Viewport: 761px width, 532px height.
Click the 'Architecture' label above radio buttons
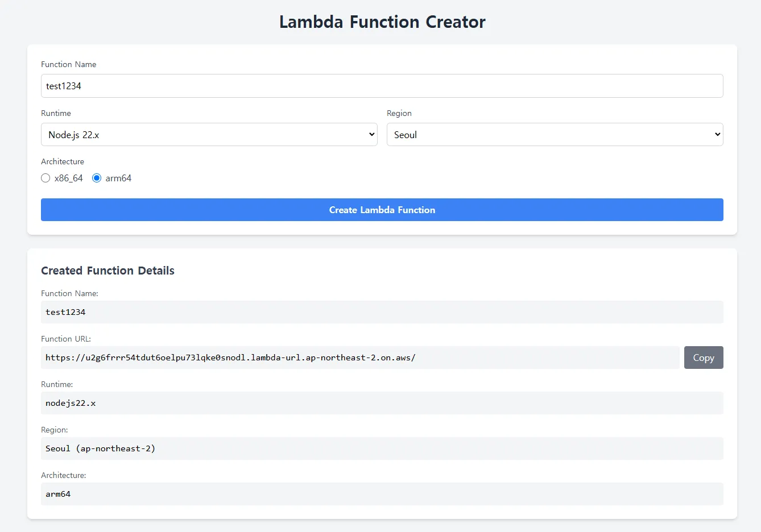click(63, 161)
